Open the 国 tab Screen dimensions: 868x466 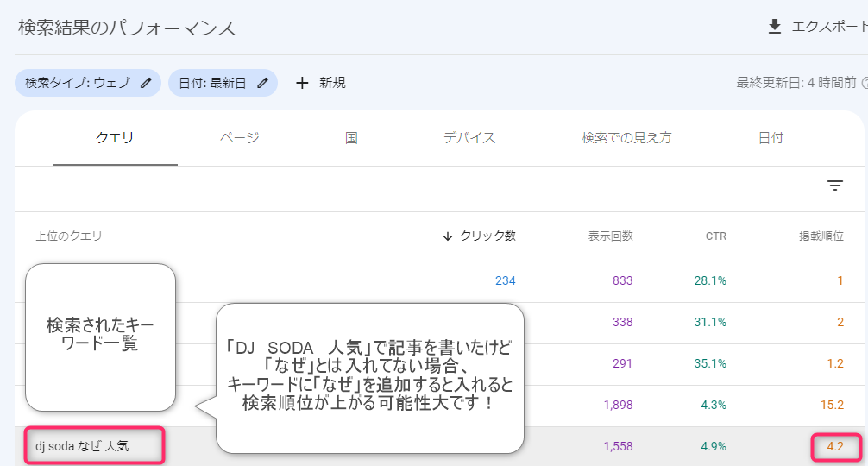pos(351,138)
